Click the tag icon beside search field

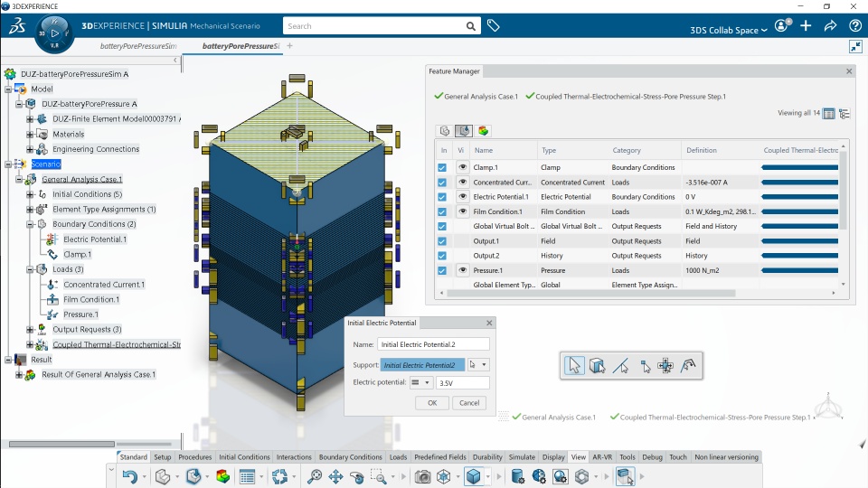click(x=494, y=25)
